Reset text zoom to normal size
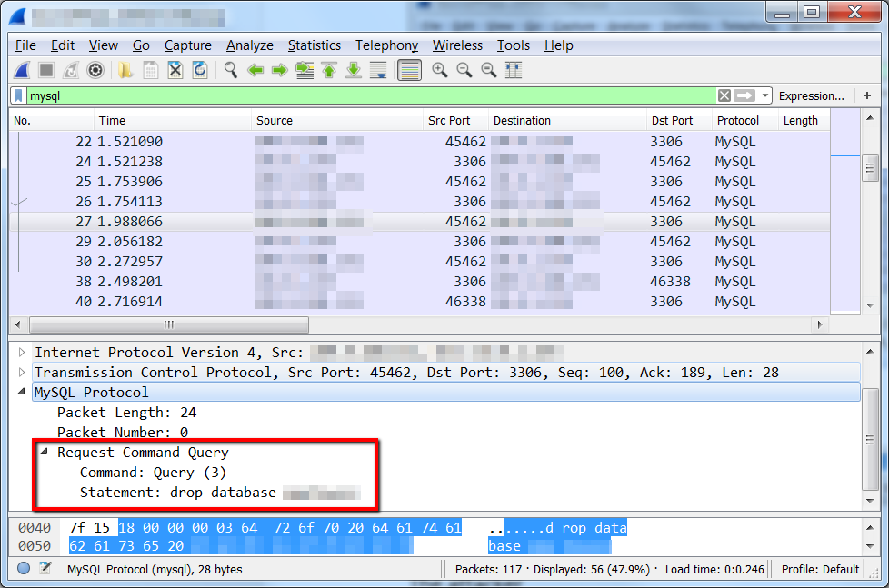Viewport: 889px width, 588px height. 489,70
